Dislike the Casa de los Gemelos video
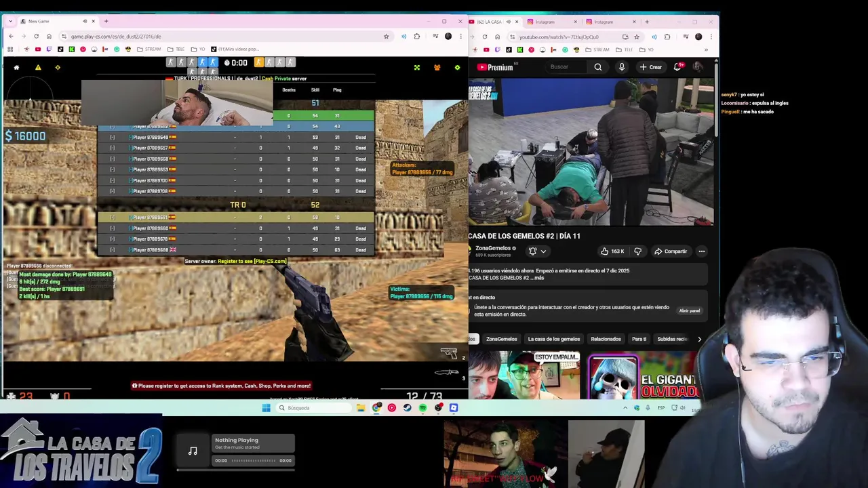 pos(637,251)
